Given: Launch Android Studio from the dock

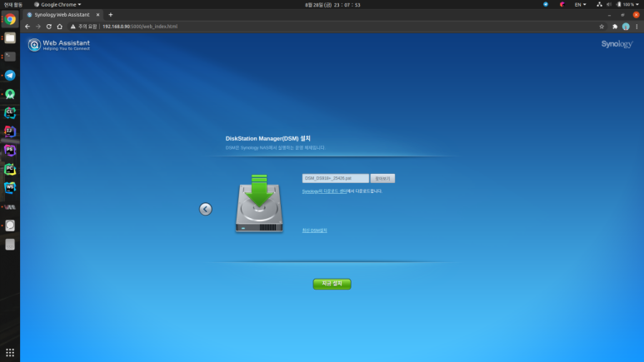Looking at the screenshot, I should point(10,94).
